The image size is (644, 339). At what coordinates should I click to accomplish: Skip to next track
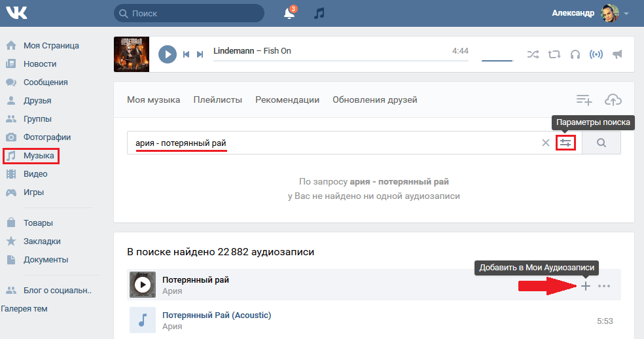pos(200,54)
